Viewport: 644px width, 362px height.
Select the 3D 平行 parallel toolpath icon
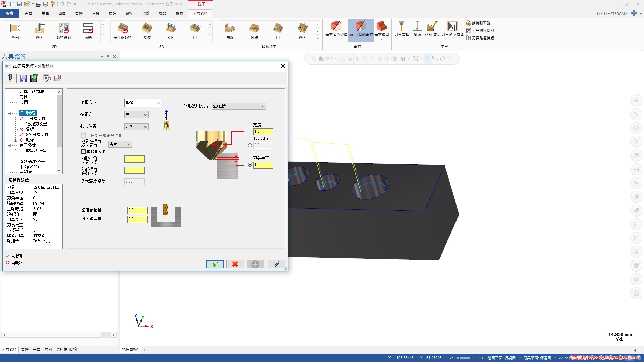[x=195, y=31]
